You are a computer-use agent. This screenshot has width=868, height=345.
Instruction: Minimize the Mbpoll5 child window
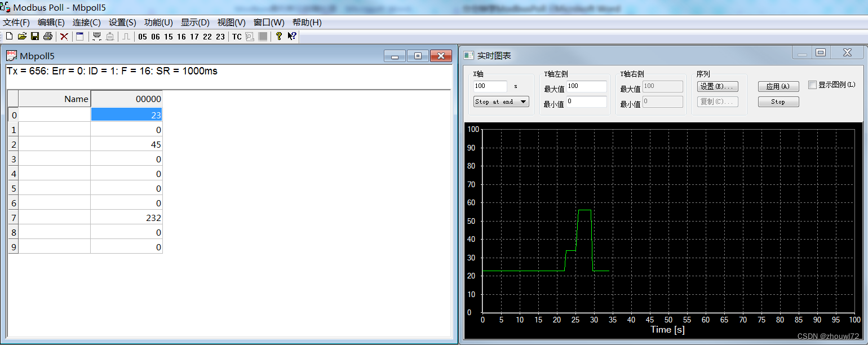point(395,56)
